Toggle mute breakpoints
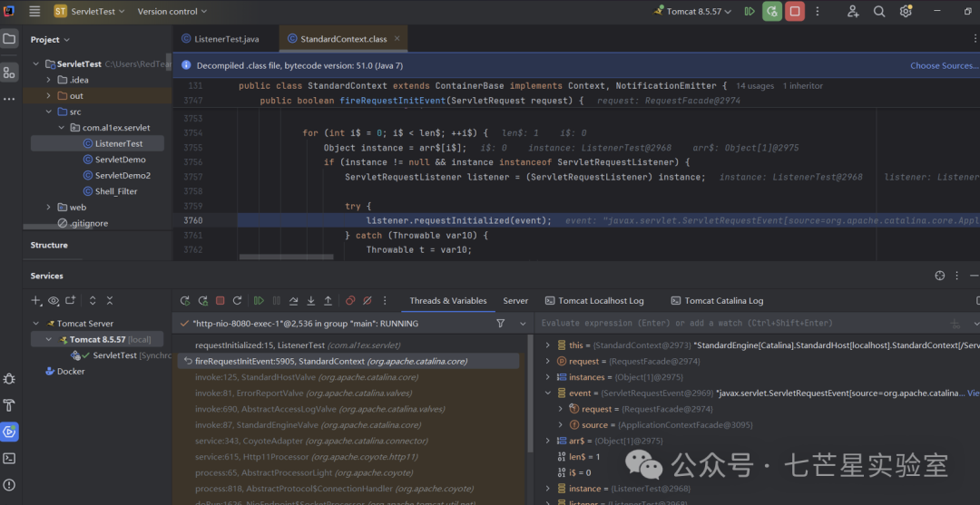The height and width of the screenshot is (505, 980). pyautogui.click(x=367, y=300)
